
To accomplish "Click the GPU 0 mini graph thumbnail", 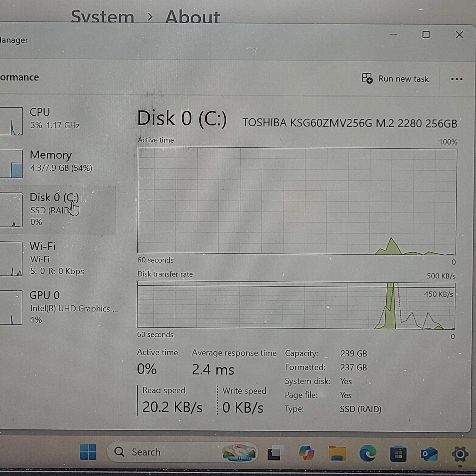I will click(x=11, y=308).
